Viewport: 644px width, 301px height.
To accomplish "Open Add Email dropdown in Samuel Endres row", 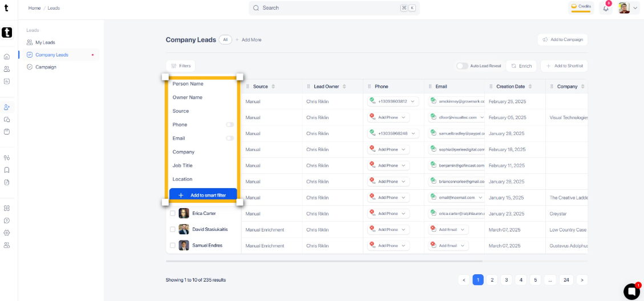I will tap(448, 246).
